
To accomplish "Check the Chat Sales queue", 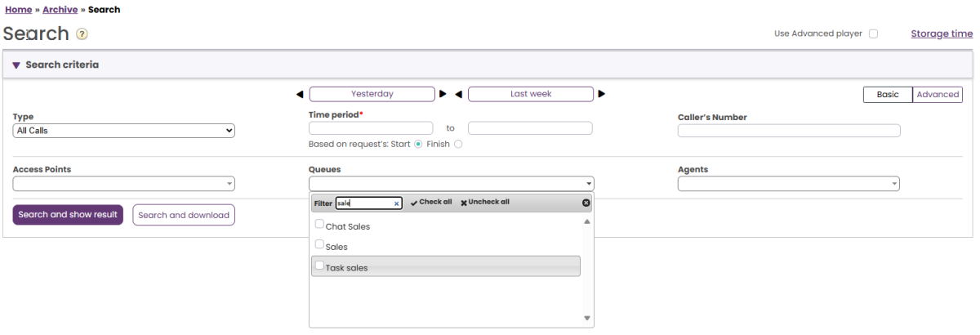I will pos(319,225).
